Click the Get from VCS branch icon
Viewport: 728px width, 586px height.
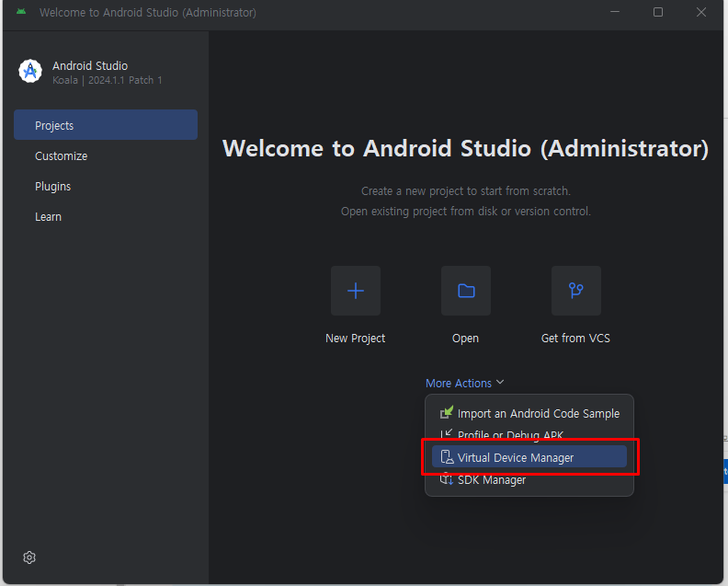coord(576,291)
